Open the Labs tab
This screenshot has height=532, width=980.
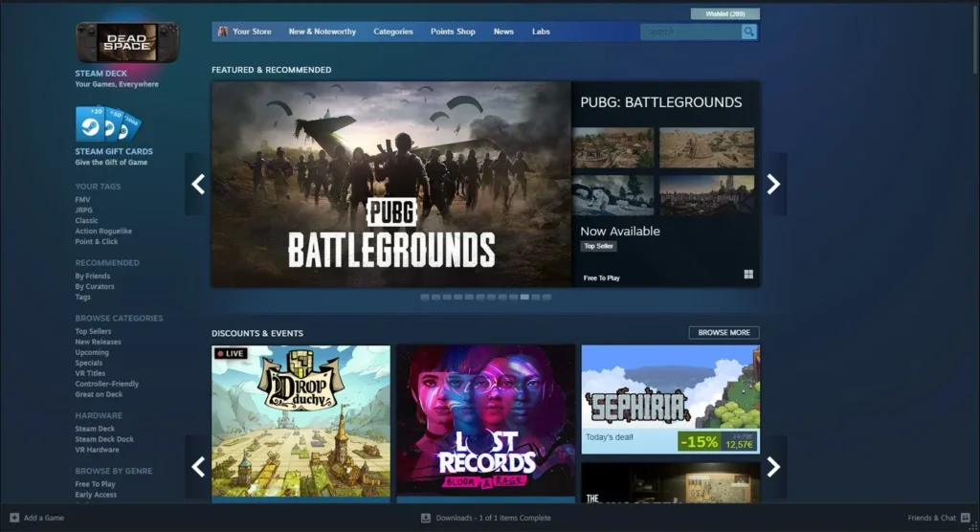pos(541,32)
